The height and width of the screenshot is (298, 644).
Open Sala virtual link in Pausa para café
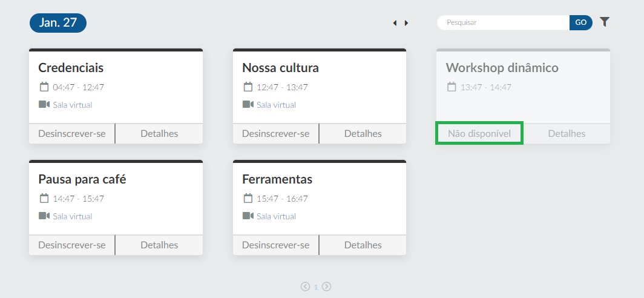coord(73,216)
